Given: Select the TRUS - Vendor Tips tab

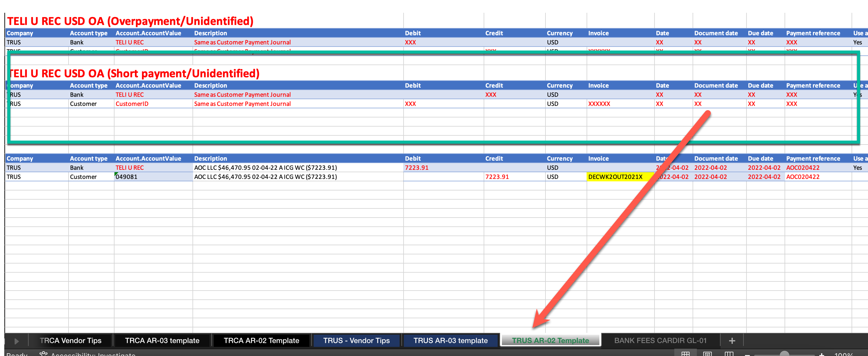Looking at the screenshot, I should point(356,340).
